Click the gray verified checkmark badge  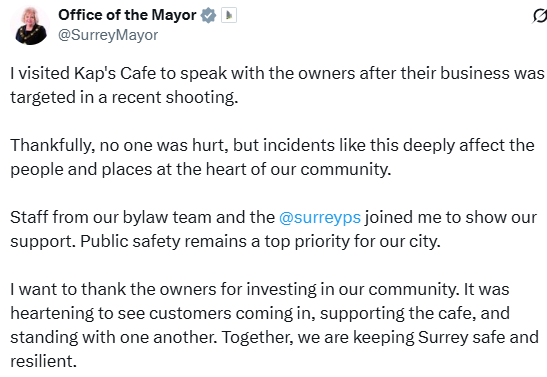pyautogui.click(x=208, y=15)
